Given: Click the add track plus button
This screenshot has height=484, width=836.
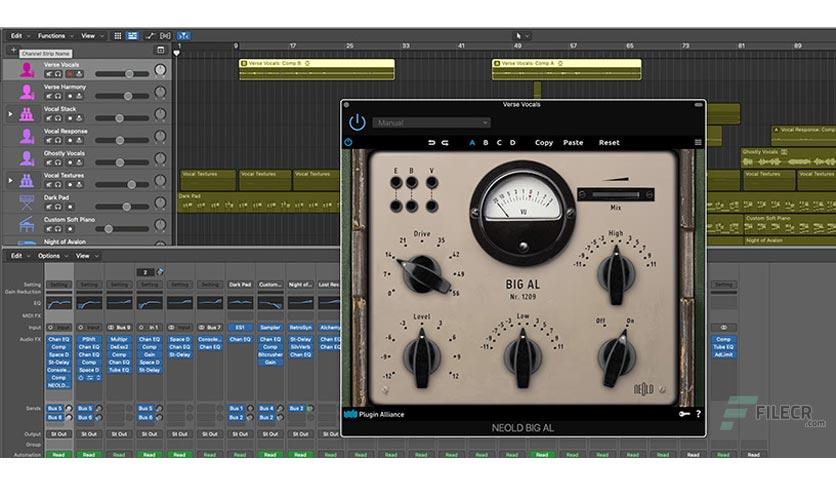Looking at the screenshot, I should coord(13,50).
